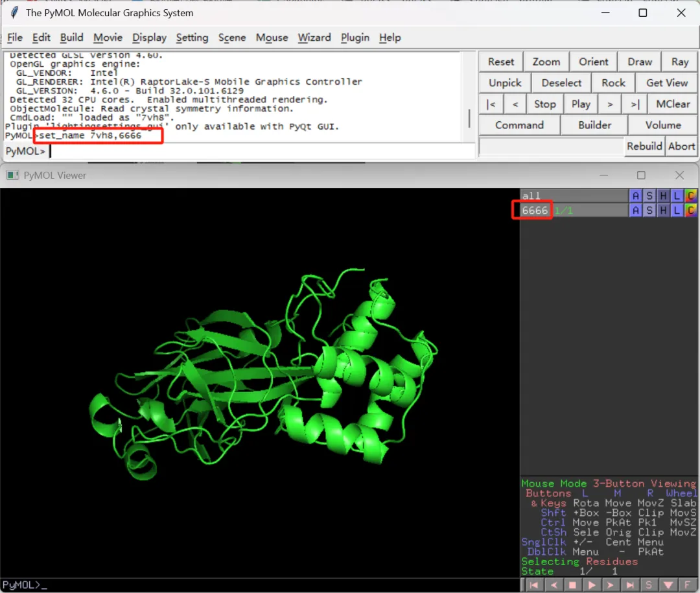
Task: Open the Help menu
Action: pyautogui.click(x=390, y=38)
